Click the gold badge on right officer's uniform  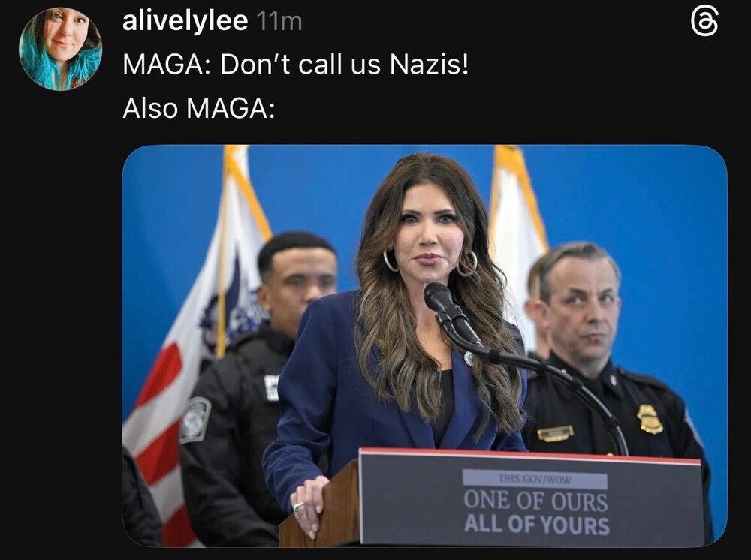tap(650, 419)
